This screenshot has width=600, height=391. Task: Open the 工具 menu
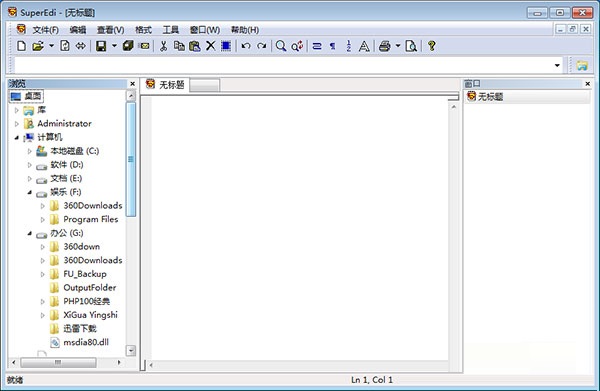click(x=171, y=30)
